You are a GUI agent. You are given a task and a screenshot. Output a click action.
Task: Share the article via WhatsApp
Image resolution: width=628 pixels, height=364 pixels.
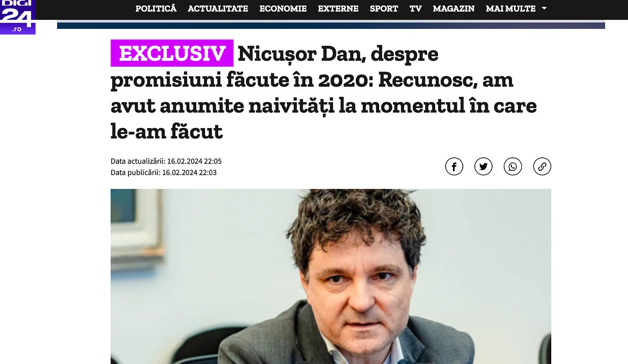513,166
